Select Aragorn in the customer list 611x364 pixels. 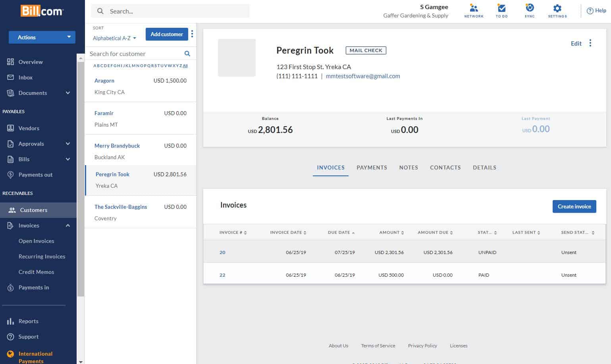[x=104, y=81]
